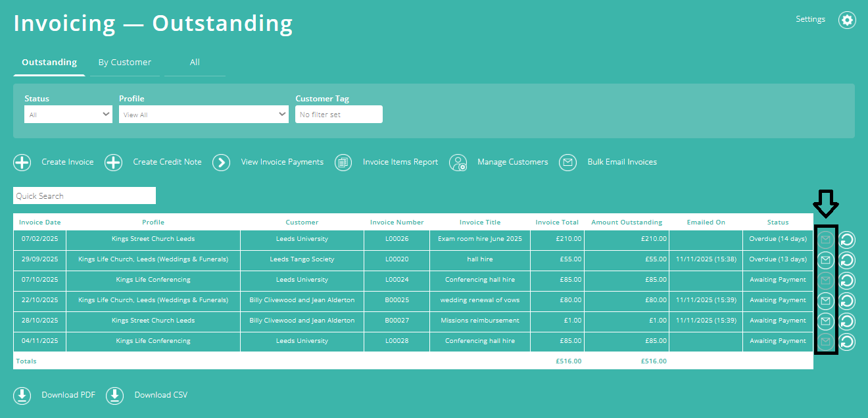Click the circular arrow beside invoice L00026
The height and width of the screenshot is (418, 868).
click(x=847, y=239)
